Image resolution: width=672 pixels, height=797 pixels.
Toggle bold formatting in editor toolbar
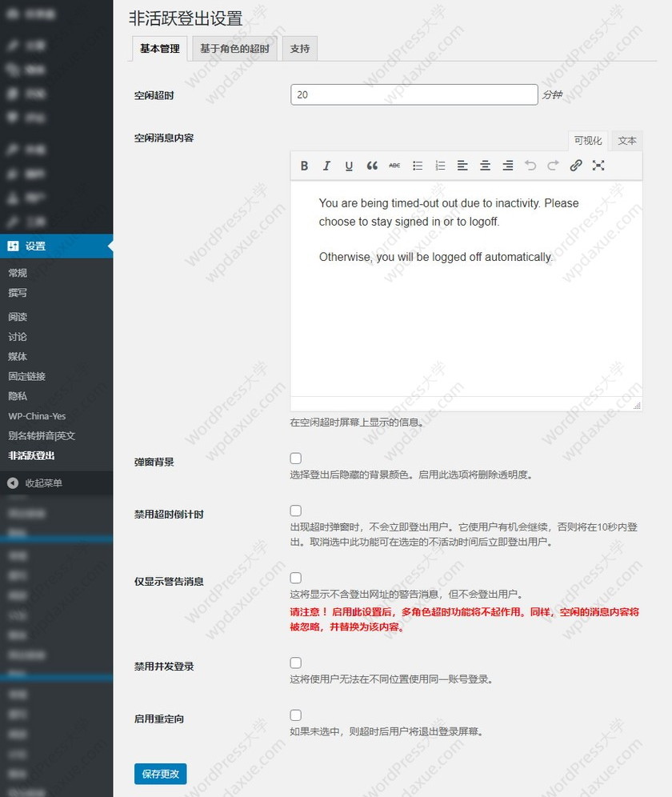click(304, 166)
